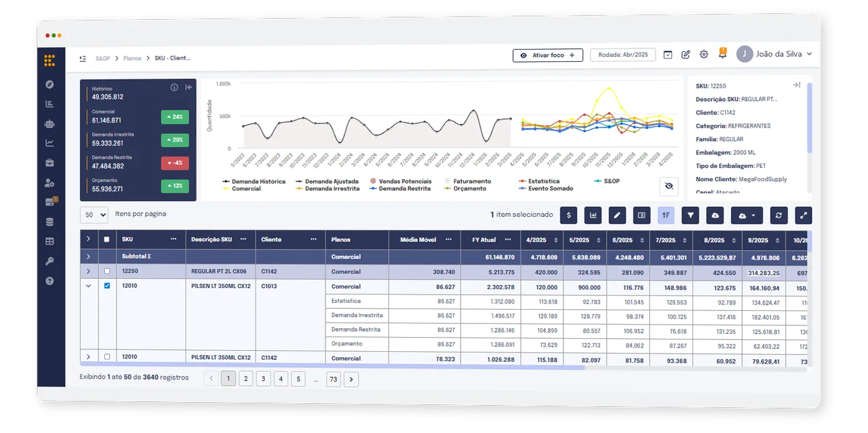Screen dimensions: 868x433
Task: Toggle chart visibility with crossed-eye button
Action: click(668, 186)
